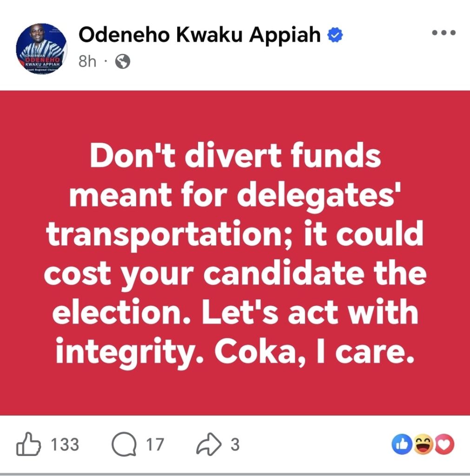470x476 pixels.
Task: Click the Haha laughing reaction emoji
Action: coord(424,445)
